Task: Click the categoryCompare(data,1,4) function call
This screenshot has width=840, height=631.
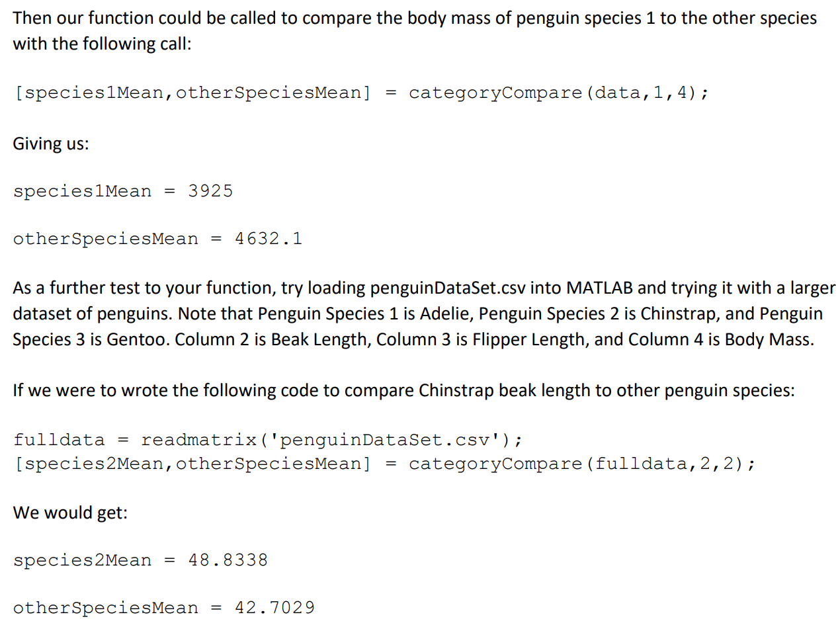Action: click(x=559, y=93)
